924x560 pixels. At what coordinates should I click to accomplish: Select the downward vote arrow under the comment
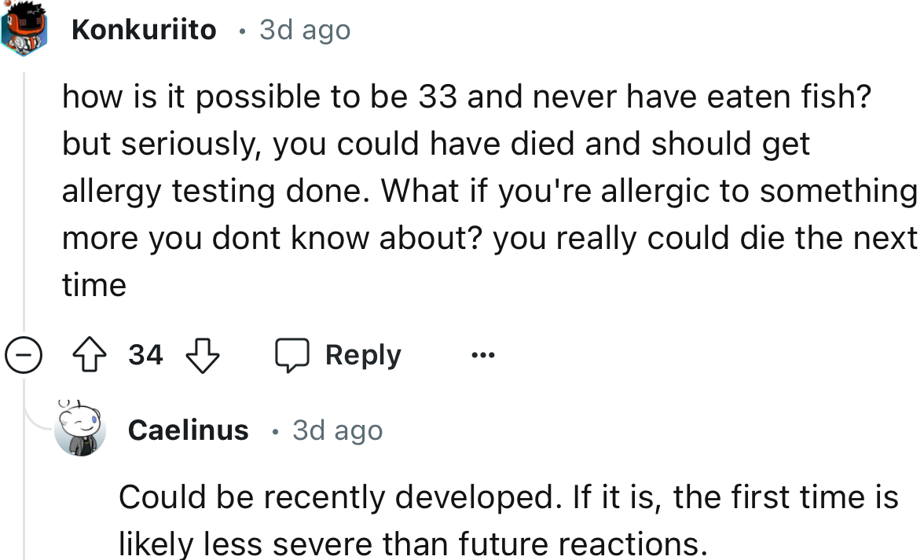pos(203,354)
